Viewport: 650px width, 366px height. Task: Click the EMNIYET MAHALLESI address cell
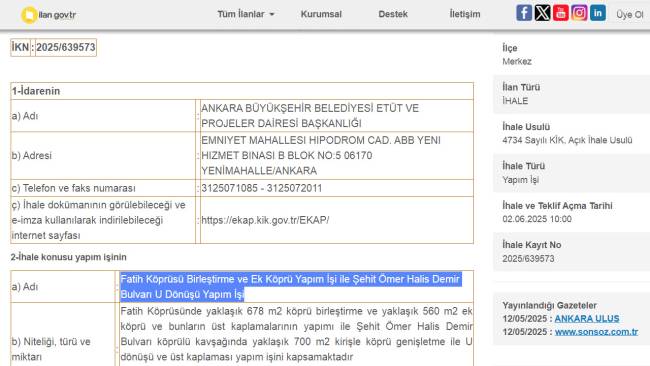point(336,155)
